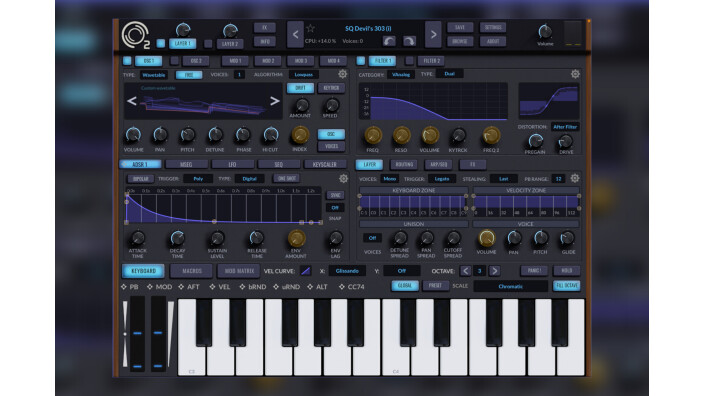Open the filter Category dropdown
Viewport: 704px width, 396px height.
pyautogui.click(x=401, y=75)
